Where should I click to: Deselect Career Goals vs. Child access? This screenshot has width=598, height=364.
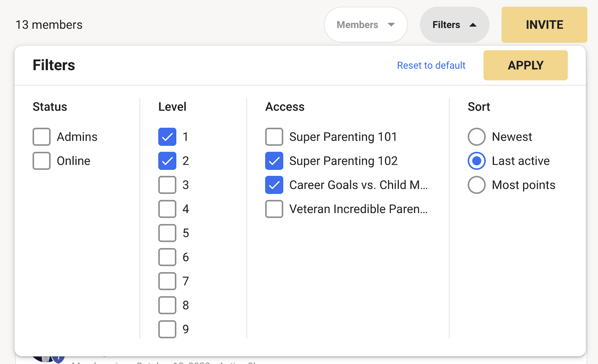(x=274, y=185)
